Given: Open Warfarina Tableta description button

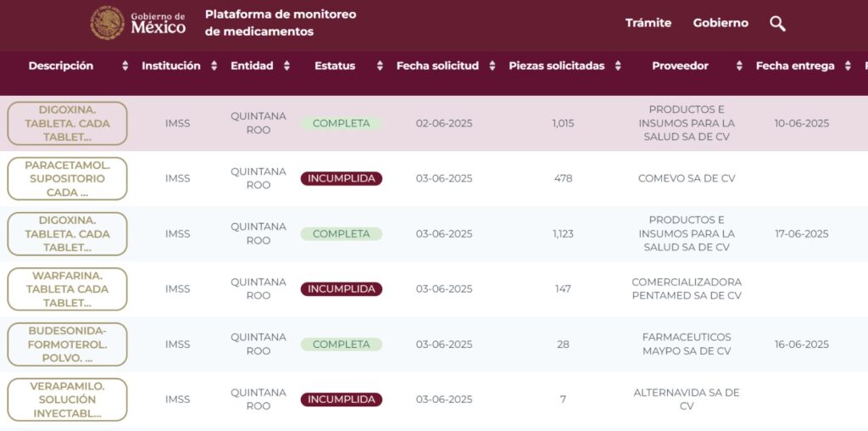Looking at the screenshot, I should pos(67,289).
